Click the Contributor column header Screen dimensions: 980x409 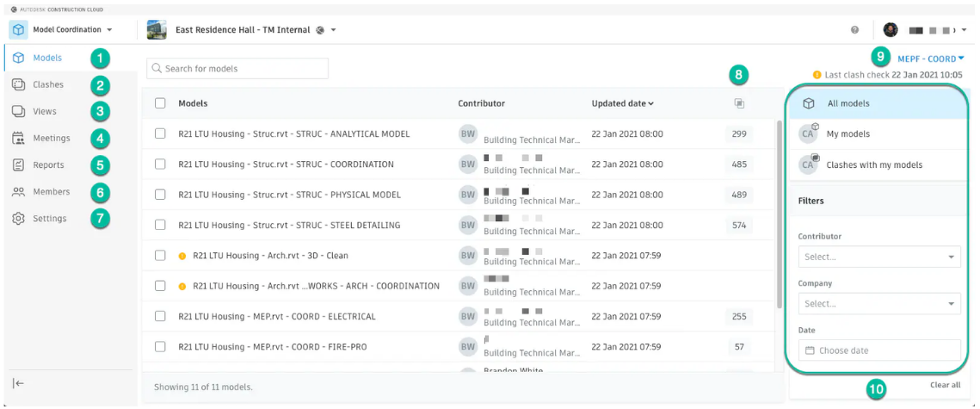(481, 103)
